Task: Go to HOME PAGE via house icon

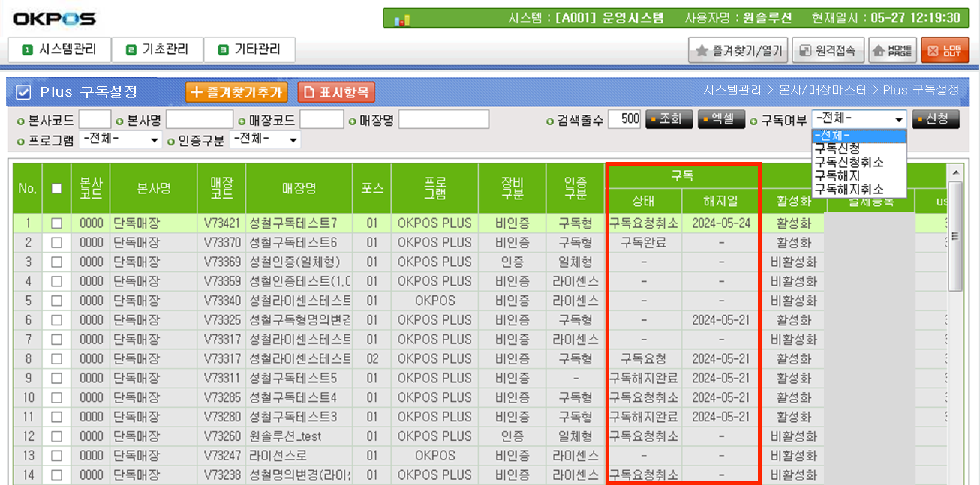Action: point(892,50)
